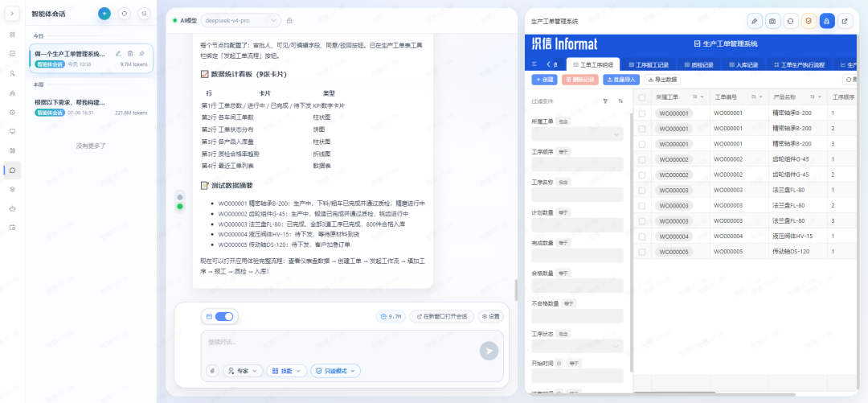Open the preview in a new window
Screen dimensions: 868x403
click(x=844, y=21)
